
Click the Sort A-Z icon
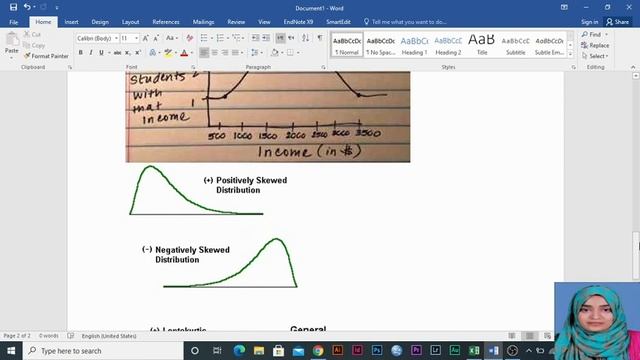(305, 38)
